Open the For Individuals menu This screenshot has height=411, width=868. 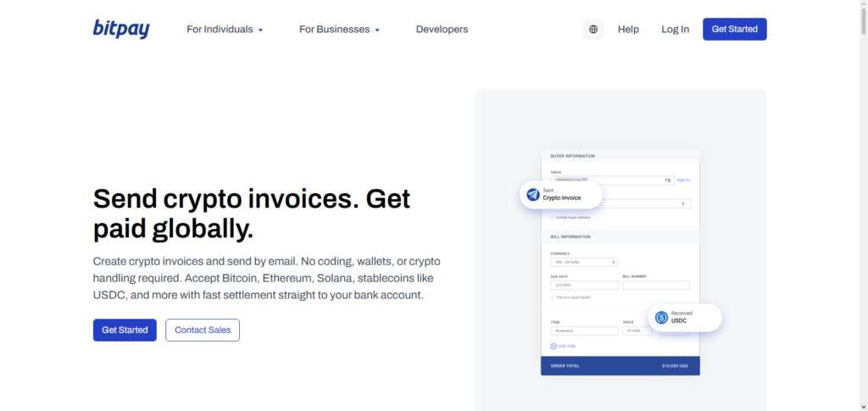[225, 30]
